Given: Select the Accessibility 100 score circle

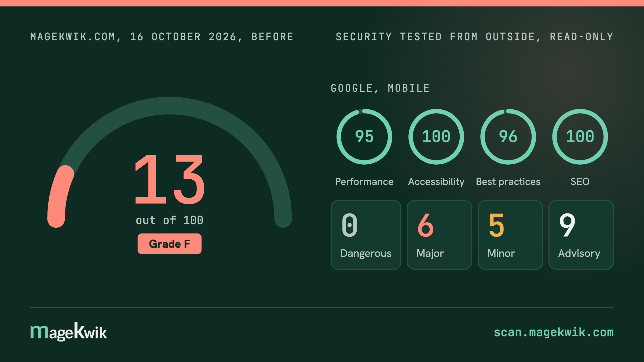Looking at the screenshot, I should tap(436, 137).
